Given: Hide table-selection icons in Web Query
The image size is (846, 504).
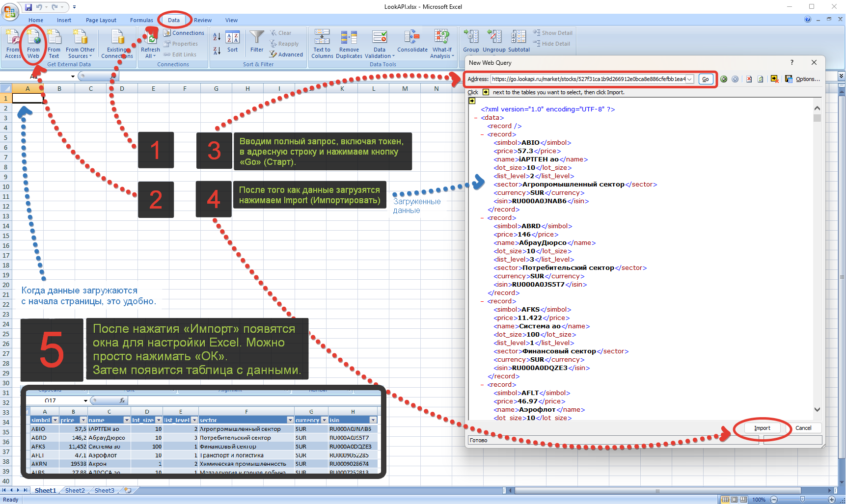Looking at the screenshot, I should pos(774,79).
